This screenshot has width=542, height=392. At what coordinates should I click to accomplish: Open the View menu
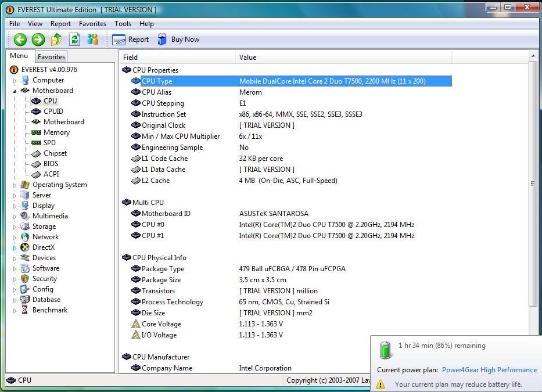(35, 24)
